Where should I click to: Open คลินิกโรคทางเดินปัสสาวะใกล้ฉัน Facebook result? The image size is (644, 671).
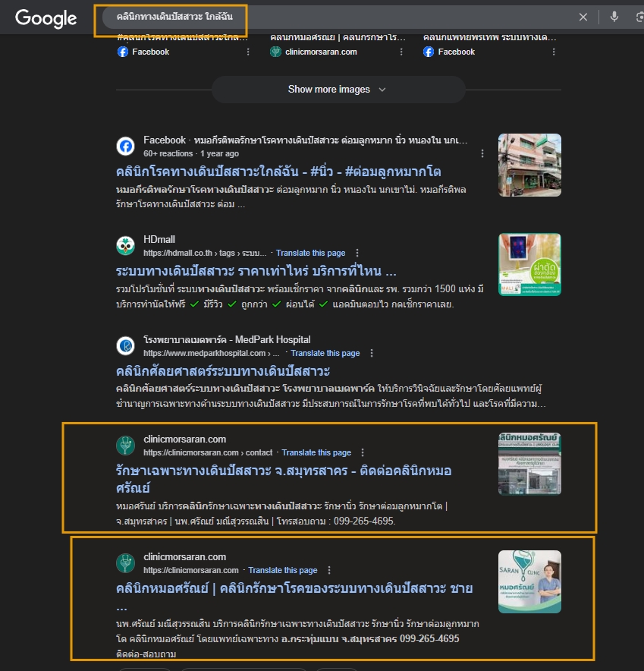coord(278,172)
